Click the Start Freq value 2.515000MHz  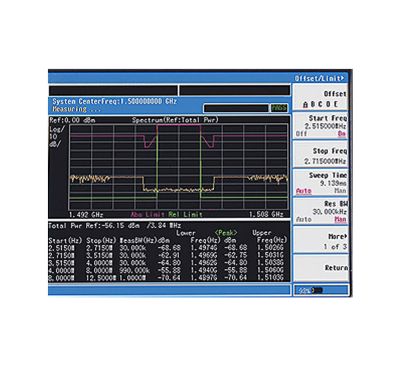pos(325,126)
